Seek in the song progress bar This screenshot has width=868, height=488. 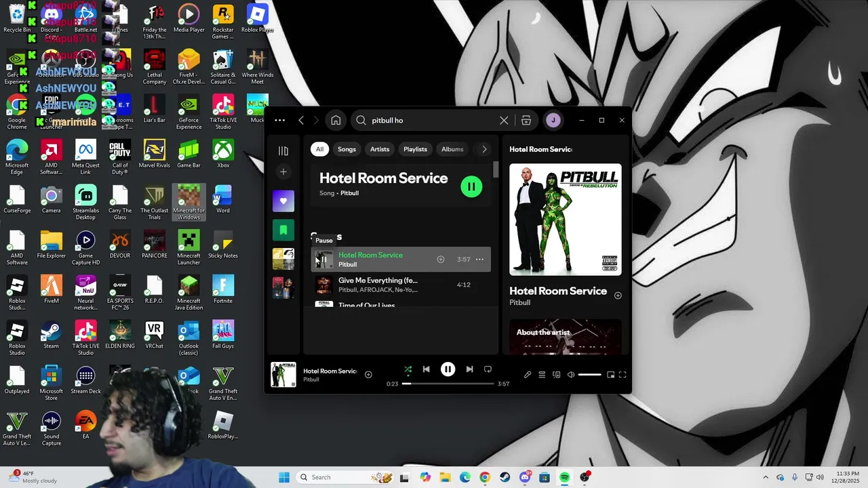[448, 384]
